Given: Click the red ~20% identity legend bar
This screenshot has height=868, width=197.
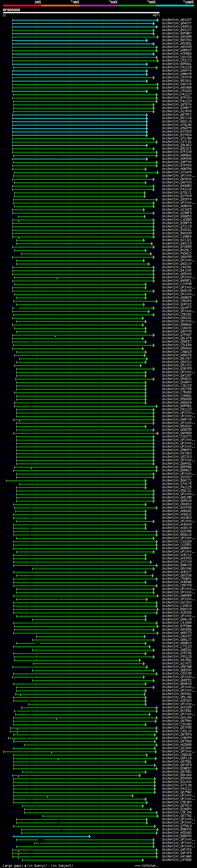Looking at the screenshot, I should 22,6.
